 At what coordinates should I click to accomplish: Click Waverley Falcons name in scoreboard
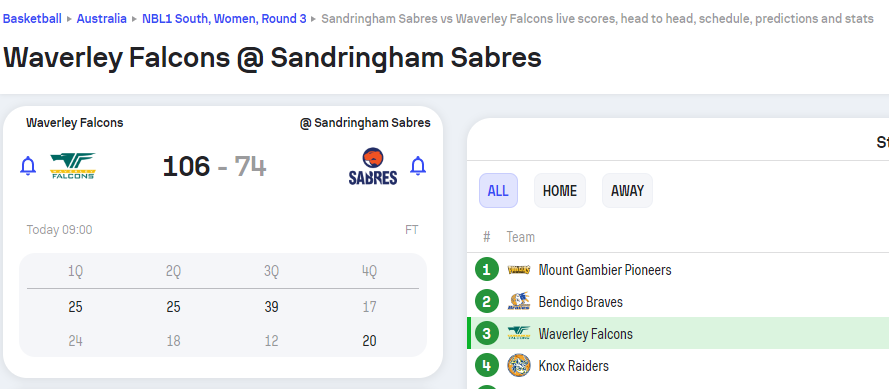(x=75, y=122)
